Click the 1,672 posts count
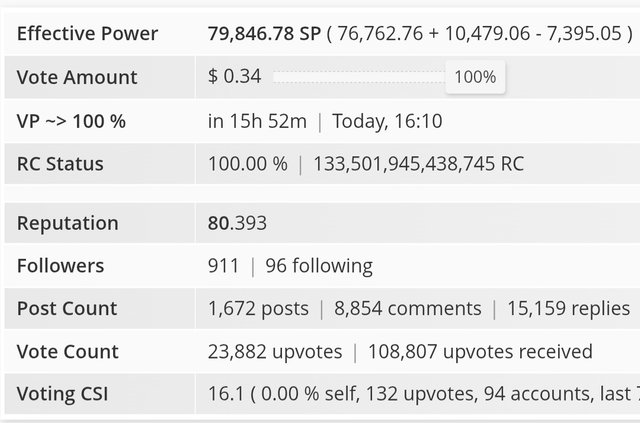Screen dimensions: 640x423 pyautogui.click(x=258, y=309)
